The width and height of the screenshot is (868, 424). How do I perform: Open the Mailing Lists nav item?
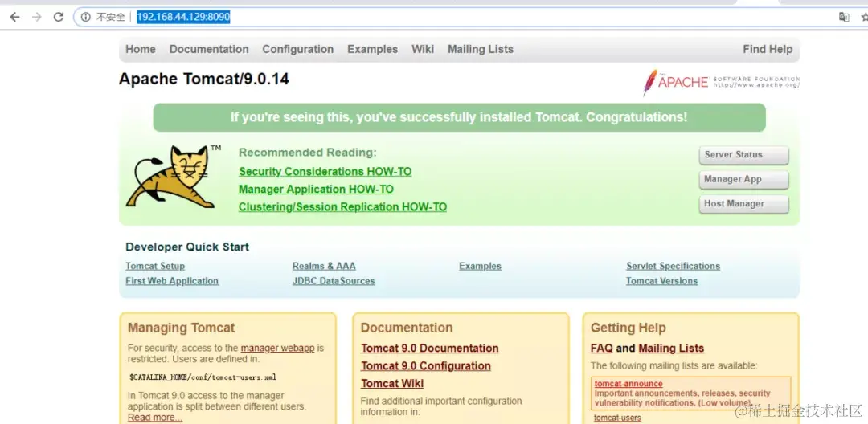(481, 49)
